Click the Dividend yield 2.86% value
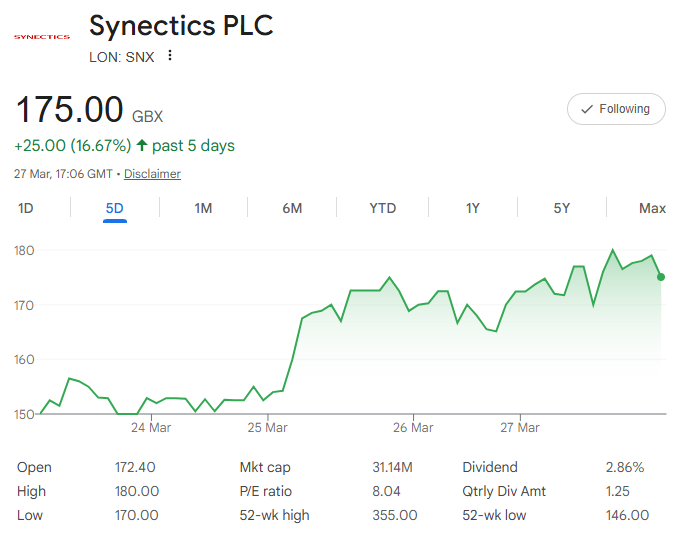The height and width of the screenshot is (538, 682). [625, 467]
